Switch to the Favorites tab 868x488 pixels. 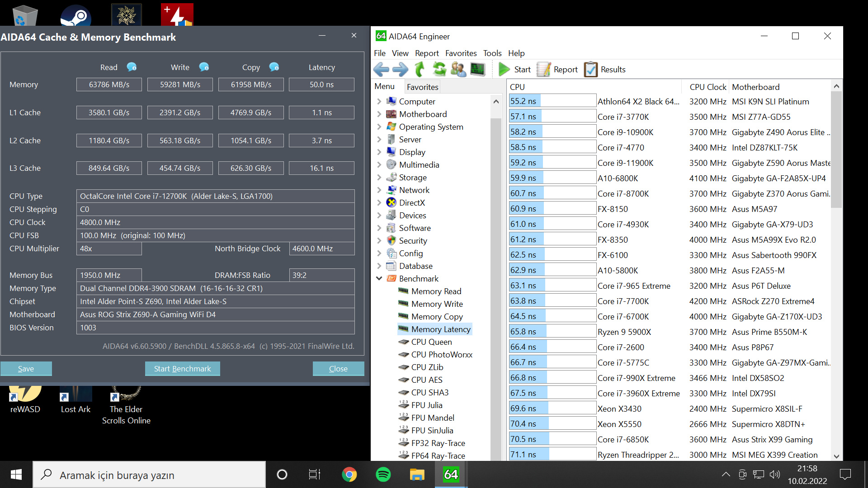[x=422, y=87]
